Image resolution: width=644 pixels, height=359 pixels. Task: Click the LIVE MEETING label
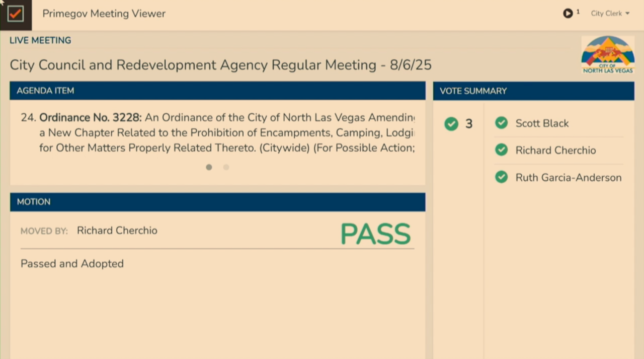(40, 40)
